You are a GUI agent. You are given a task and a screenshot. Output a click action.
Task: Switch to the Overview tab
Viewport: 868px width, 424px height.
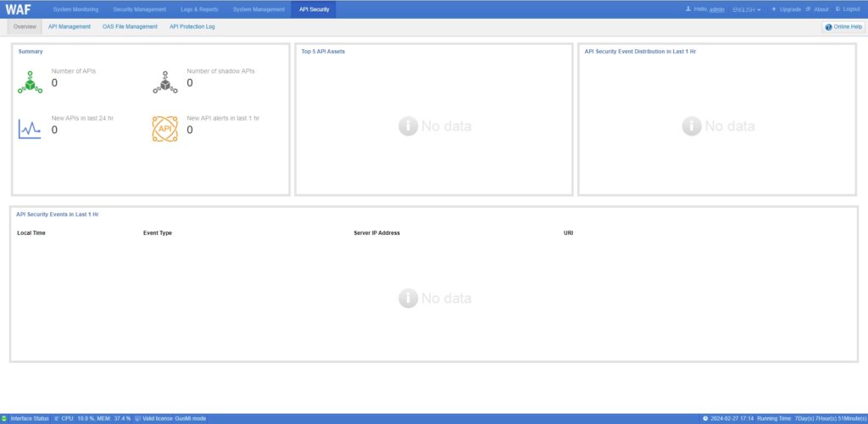(x=25, y=26)
